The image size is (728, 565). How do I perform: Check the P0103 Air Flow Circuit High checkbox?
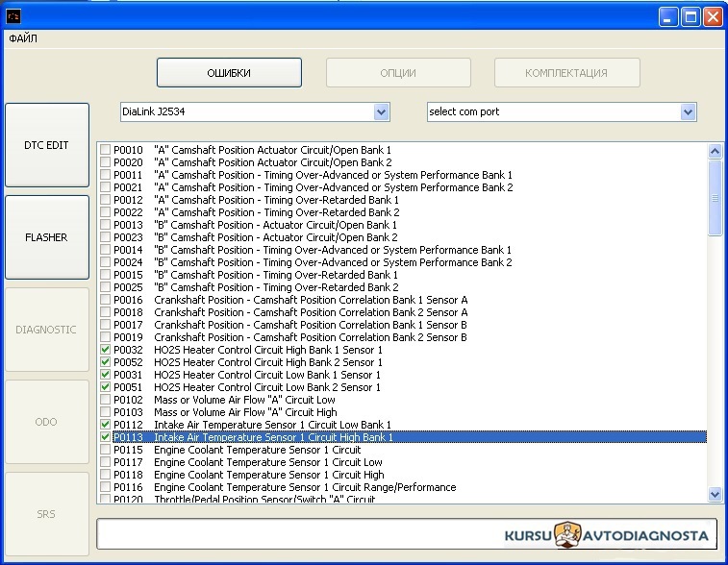coord(106,412)
